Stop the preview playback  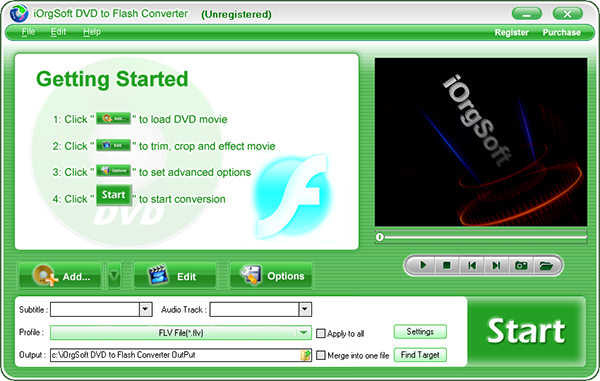coord(447,265)
